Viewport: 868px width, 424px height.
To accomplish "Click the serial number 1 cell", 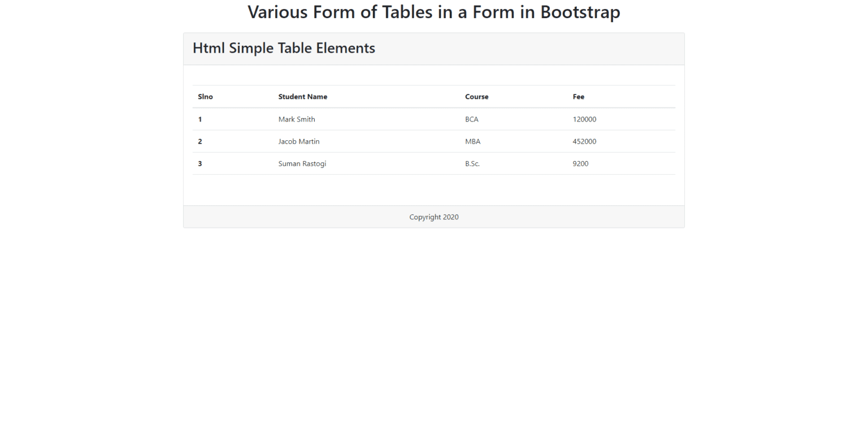I will click(x=200, y=119).
